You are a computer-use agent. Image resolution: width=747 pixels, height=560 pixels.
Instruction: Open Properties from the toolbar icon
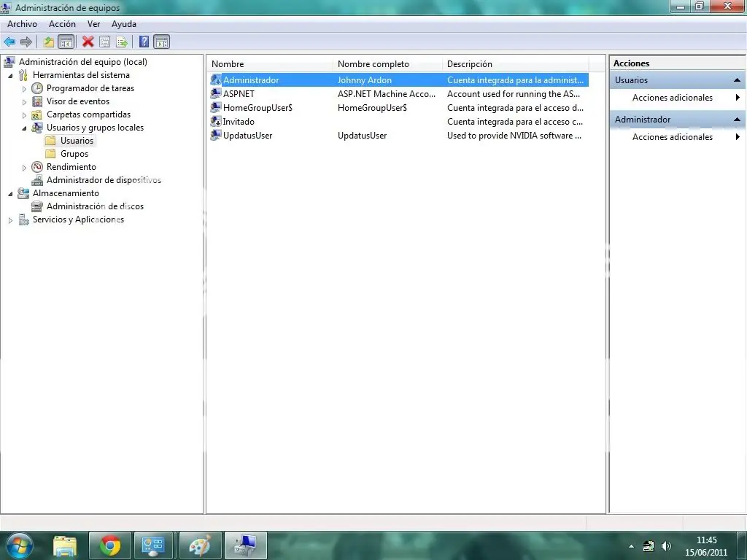point(105,42)
